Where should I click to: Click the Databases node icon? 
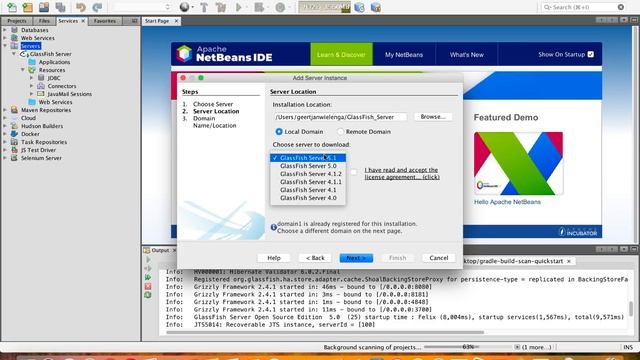pos(14,30)
